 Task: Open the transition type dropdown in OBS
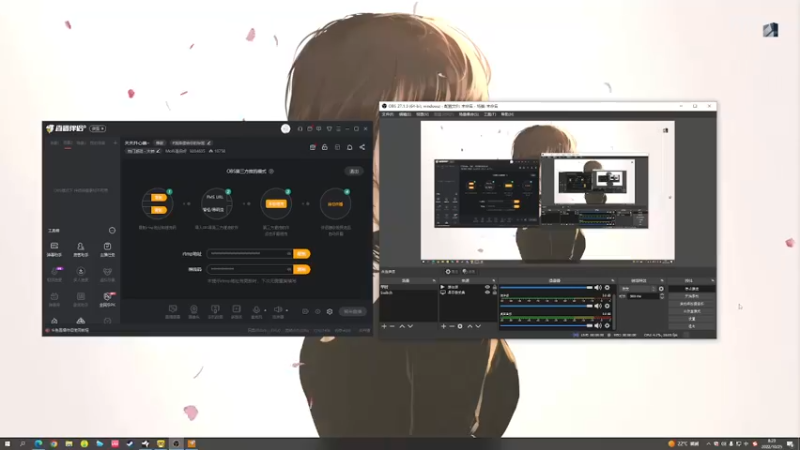(x=638, y=289)
